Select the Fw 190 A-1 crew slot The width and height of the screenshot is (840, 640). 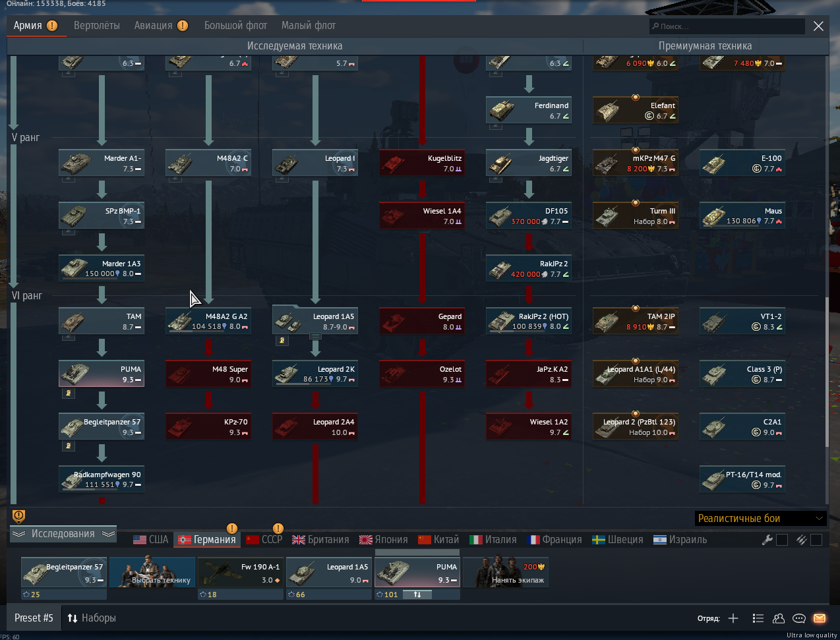click(241, 572)
